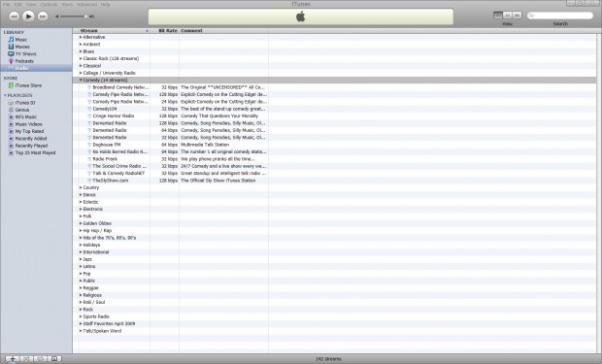Expand the Country category
Image resolution: width=602 pixels, height=364 pixels.
click(81, 187)
